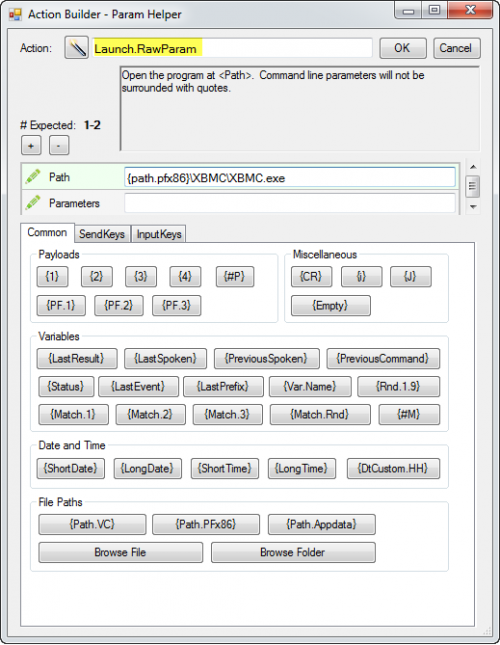Image resolution: width=500 pixels, height=645 pixels.
Task: Insert the {Match.Rnd} variable
Action: [320, 415]
